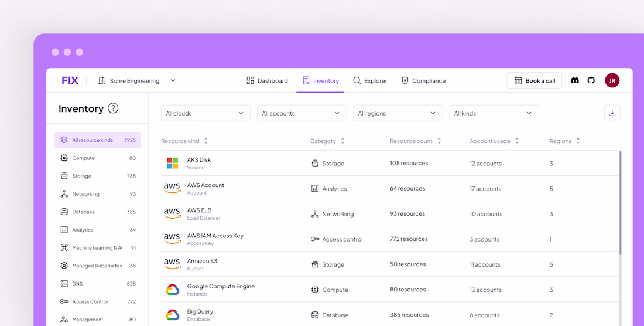Click the Storage icon in sidebar
This screenshot has width=644, height=326.
click(64, 176)
